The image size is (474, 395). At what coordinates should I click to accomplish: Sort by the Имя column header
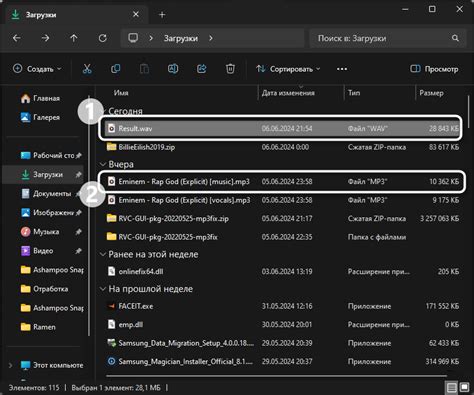pos(121,93)
